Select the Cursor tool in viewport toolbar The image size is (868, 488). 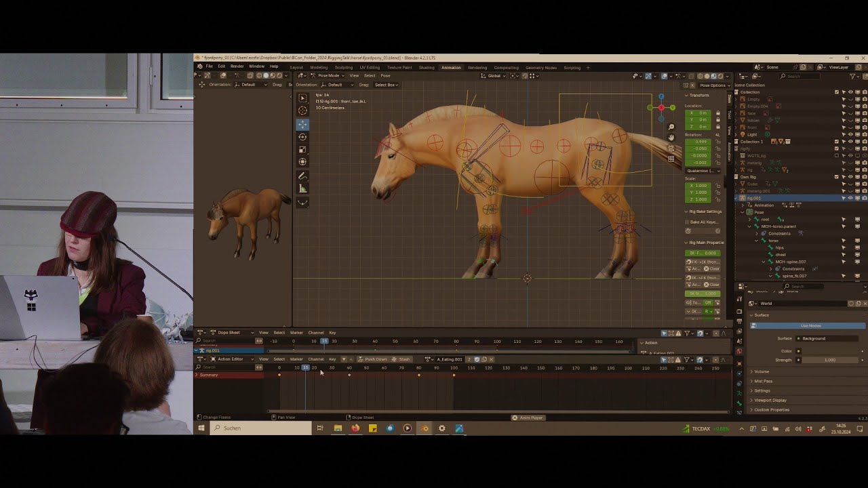point(302,110)
